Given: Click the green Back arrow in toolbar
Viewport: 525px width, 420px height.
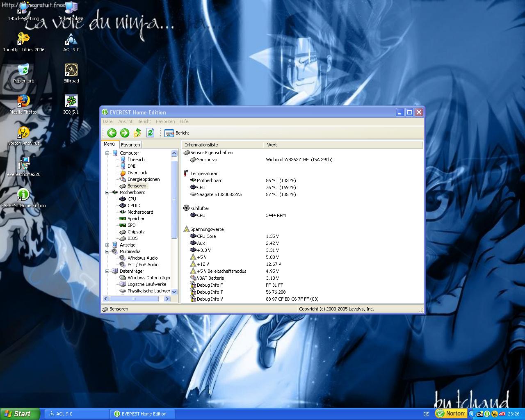Looking at the screenshot, I should tap(112, 133).
